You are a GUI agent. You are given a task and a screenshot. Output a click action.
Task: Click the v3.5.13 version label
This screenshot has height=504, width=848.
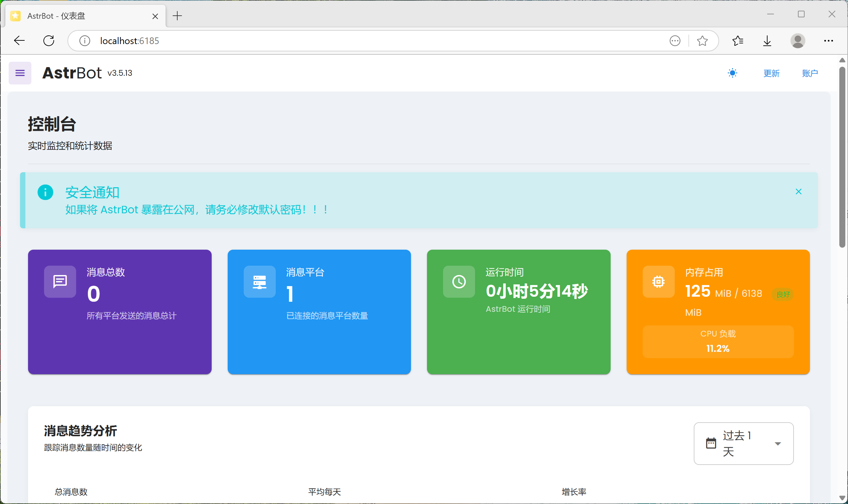click(120, 73)
